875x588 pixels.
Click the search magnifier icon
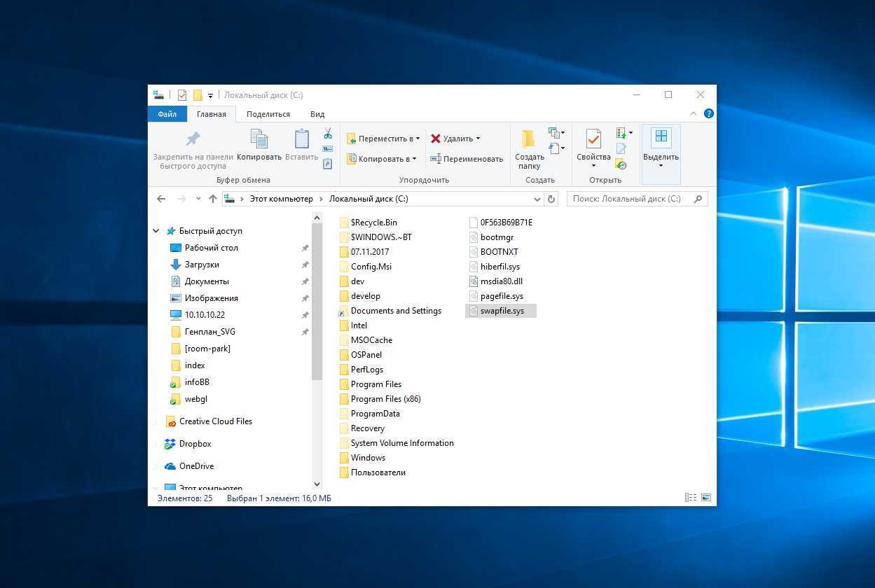(x=698, y=199)
